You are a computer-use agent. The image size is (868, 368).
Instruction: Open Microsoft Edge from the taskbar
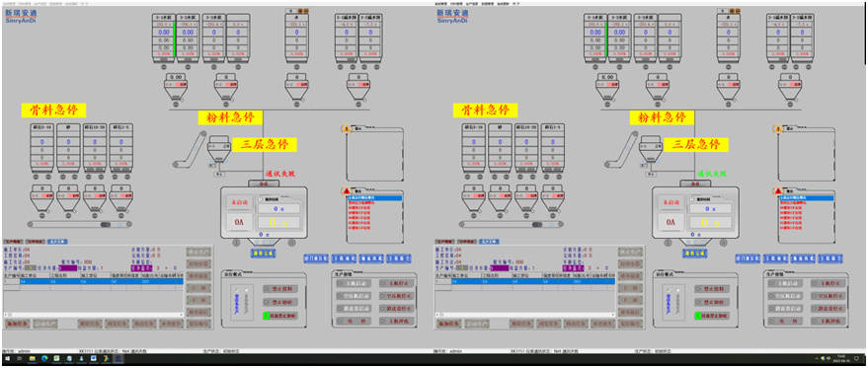(44, 359)
